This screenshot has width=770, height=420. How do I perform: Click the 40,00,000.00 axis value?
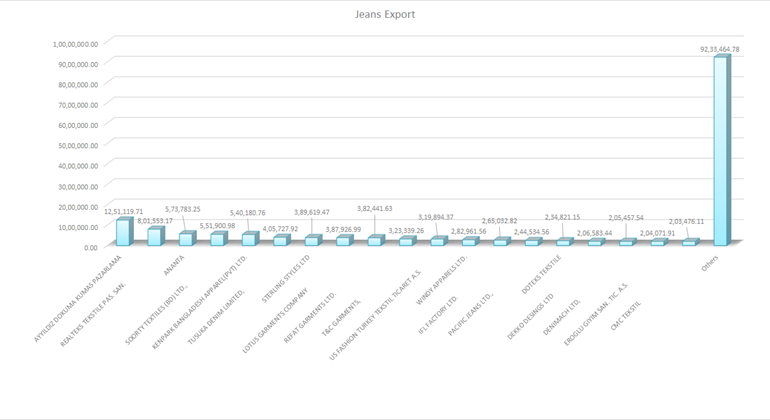pyautogui.click(x=78, y=166)
